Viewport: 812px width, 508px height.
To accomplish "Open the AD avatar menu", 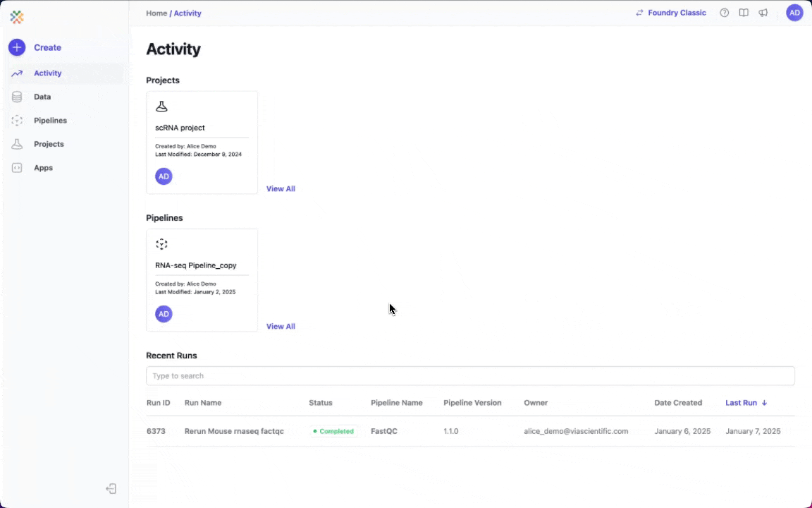I will click(x=795, y=12).
